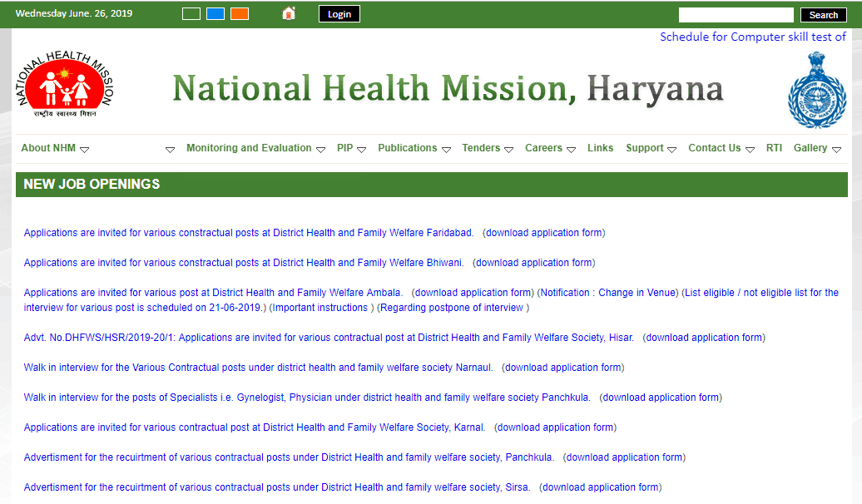Select the orange color theme swatch

[240, 14]
